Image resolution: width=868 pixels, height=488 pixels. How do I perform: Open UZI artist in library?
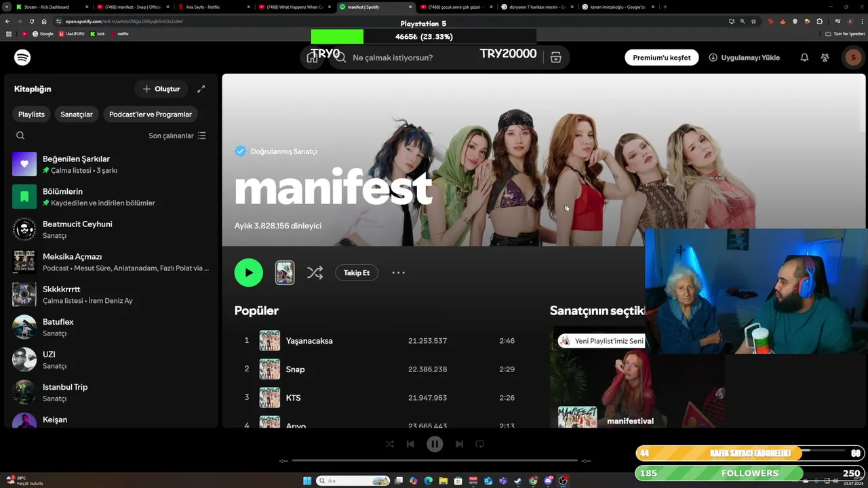[112, 359]
